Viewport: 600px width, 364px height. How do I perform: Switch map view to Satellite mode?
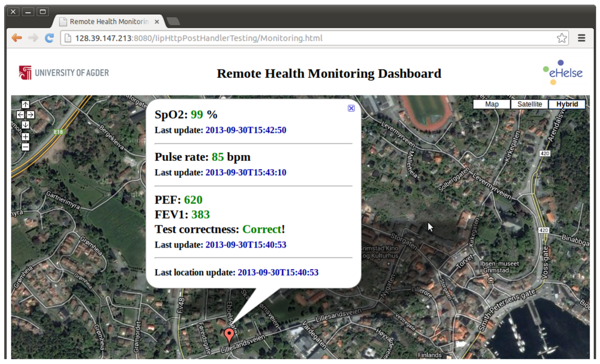529,104
